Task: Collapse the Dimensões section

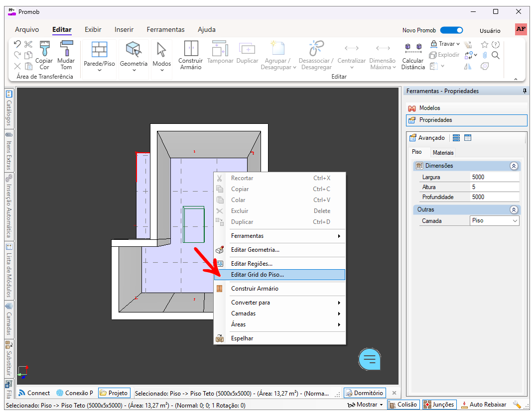Action: pos(514,166)
